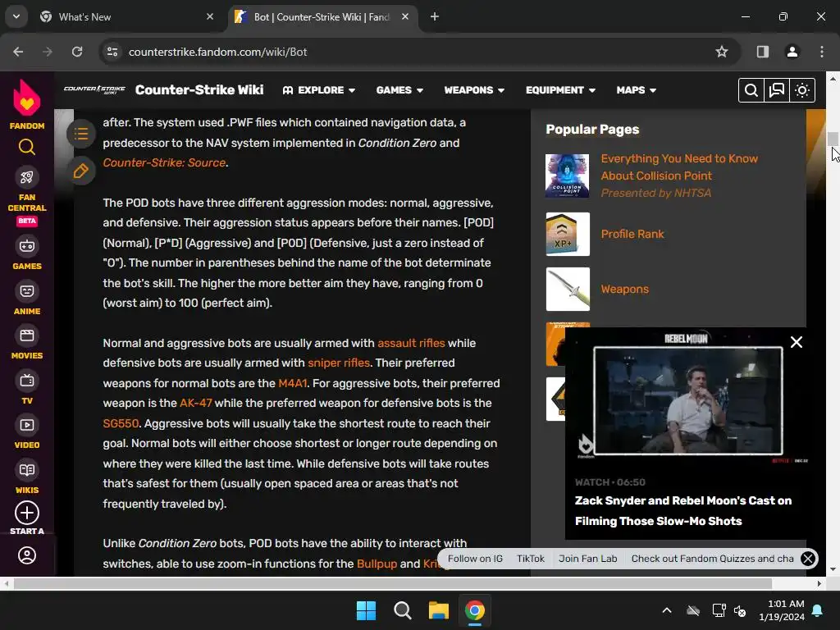Open Profile Rank popular page link
Image resolution: width=840 pixels, height=630 pixels.
pyautogui.click(x=632, y=234)
